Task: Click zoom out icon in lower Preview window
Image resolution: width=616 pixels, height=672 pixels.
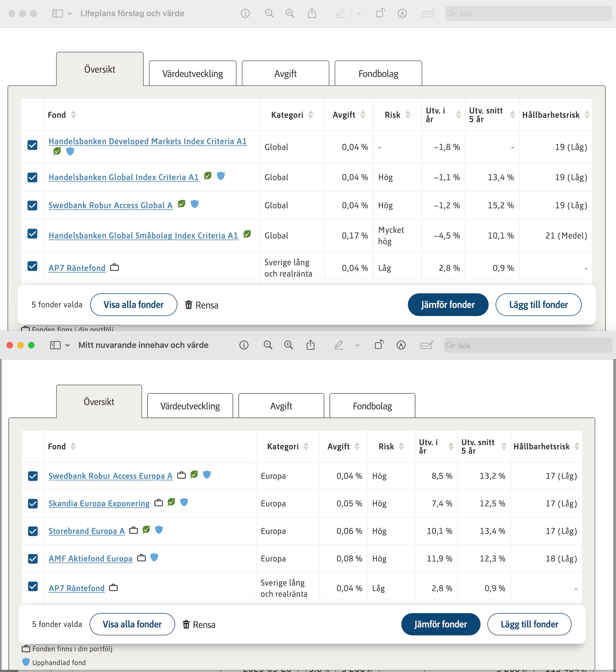Action: (x=268, y=345)
